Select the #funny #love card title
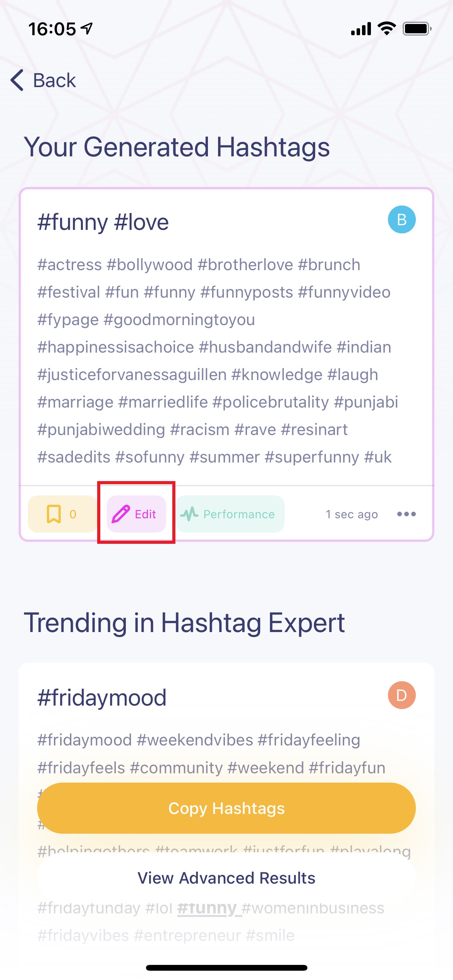This screenshot has width=453, height=980. coord(103,222)
